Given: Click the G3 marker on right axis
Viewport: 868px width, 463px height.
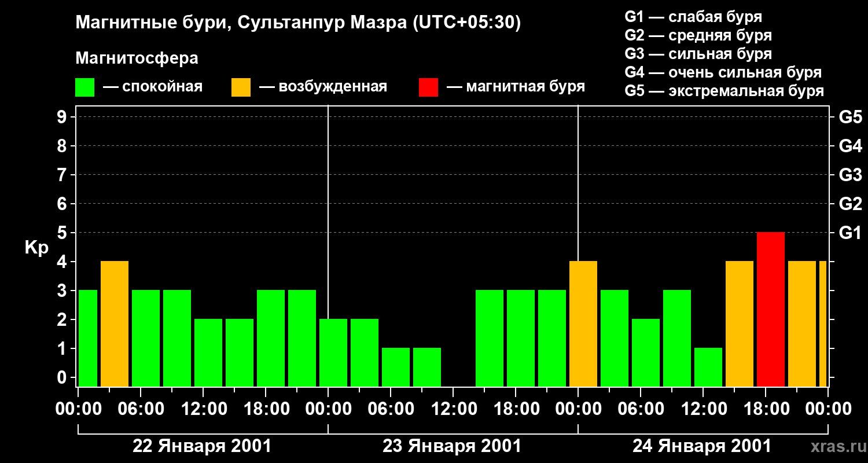Looking at the screenshot, I should [x=850, y=175].
